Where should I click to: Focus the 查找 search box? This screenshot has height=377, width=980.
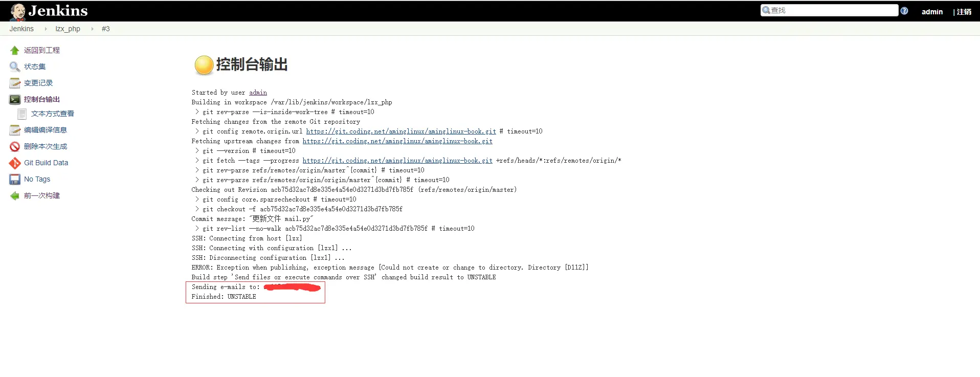point(829,10)
